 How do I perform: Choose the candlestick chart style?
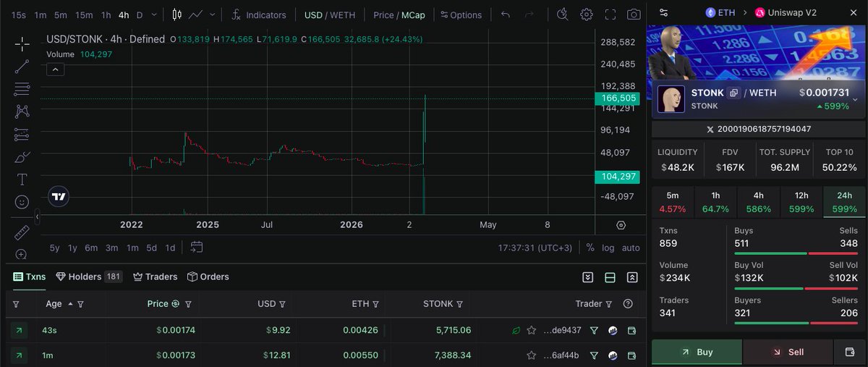[x=177, y=14]
